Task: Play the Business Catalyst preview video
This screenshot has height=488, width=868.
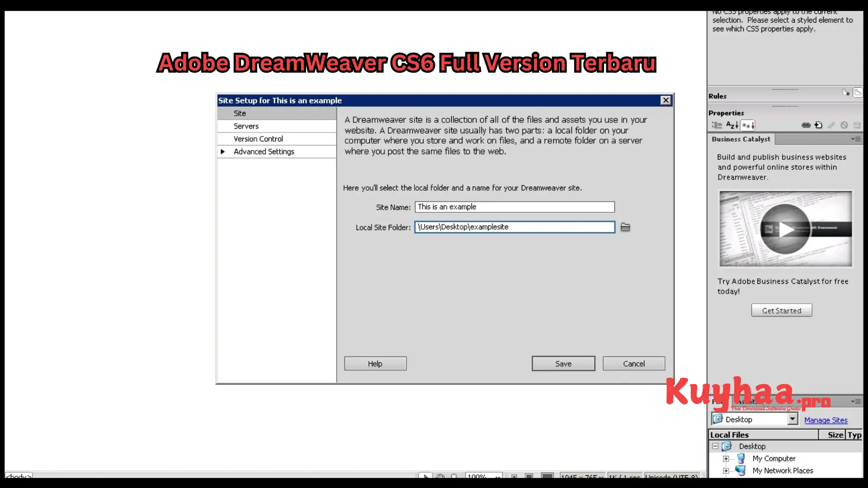Action: pyautogui.click(x=785, y=229)
